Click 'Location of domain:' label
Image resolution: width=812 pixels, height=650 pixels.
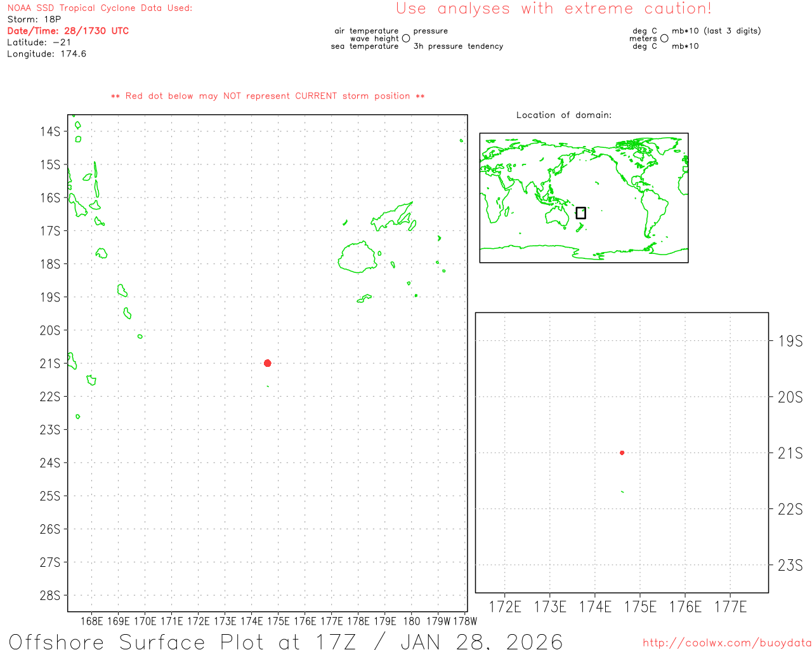(564, 115)
